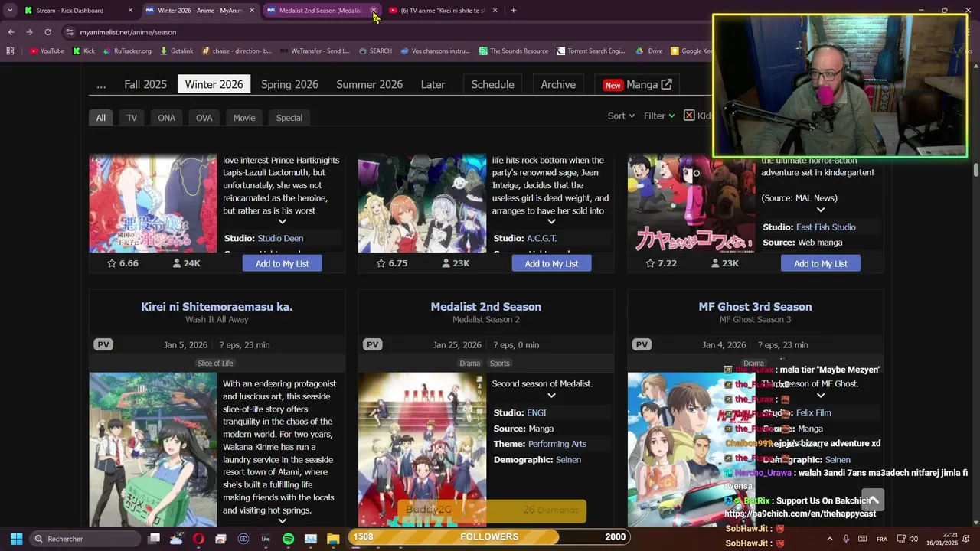Switch to the Spring 2026 season tab
The height and width of the screenshot is (551, 980).
(289, 84)
